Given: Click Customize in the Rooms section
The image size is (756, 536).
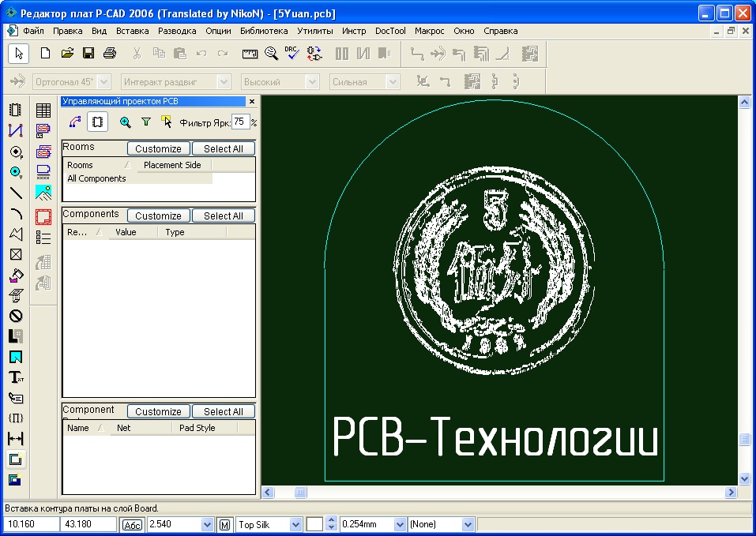Looking at the screenshot, I should 158,148.
